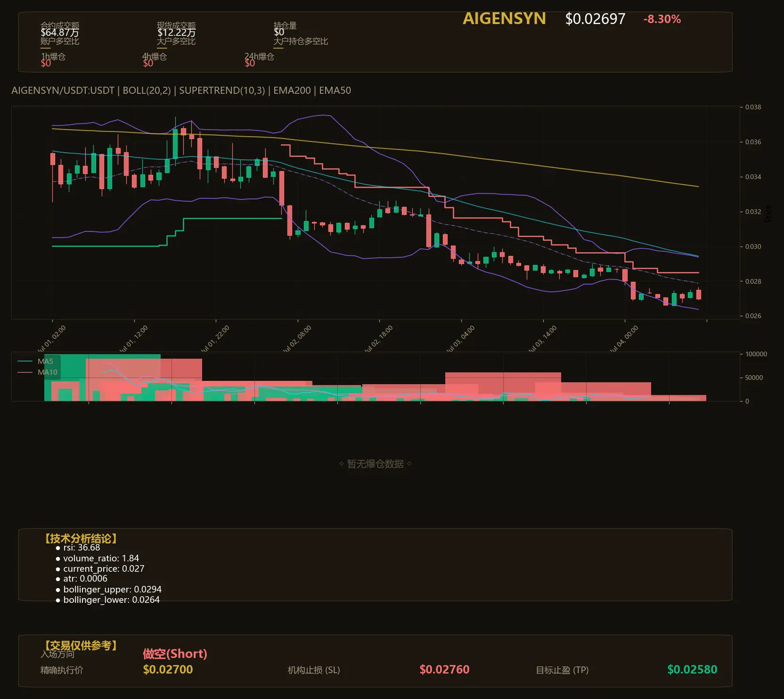Click the 暂无爆仓数据 no-data message
The height and width of the screenshot is (699, 784).
376,464
